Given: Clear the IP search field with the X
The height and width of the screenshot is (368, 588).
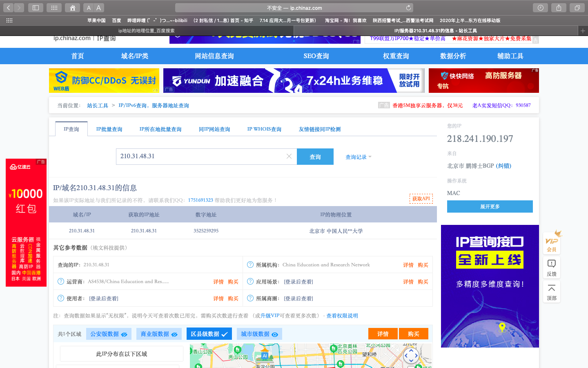Looking at the screenshot, I should click(x=289, y=156).
